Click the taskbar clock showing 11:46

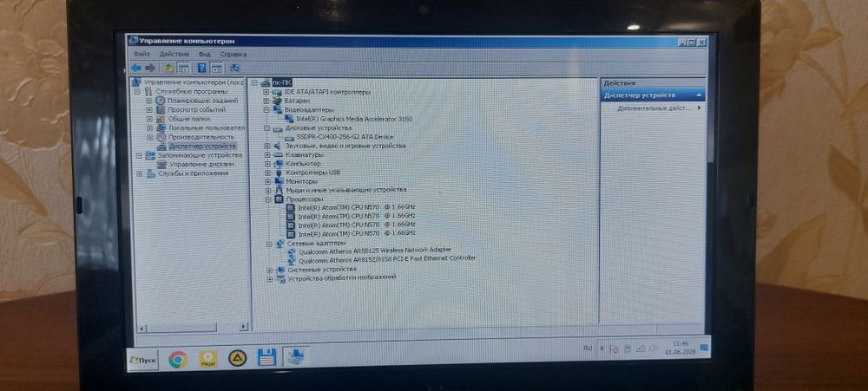click(x=681, y=348)
